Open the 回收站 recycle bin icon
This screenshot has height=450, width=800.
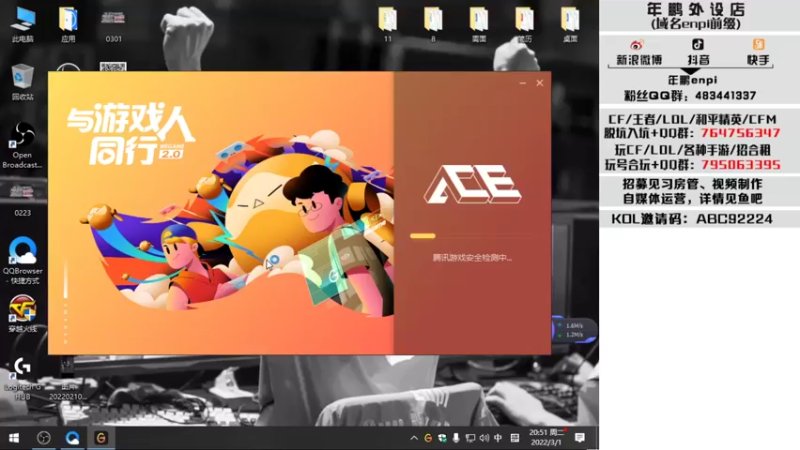tap(22, 82)
